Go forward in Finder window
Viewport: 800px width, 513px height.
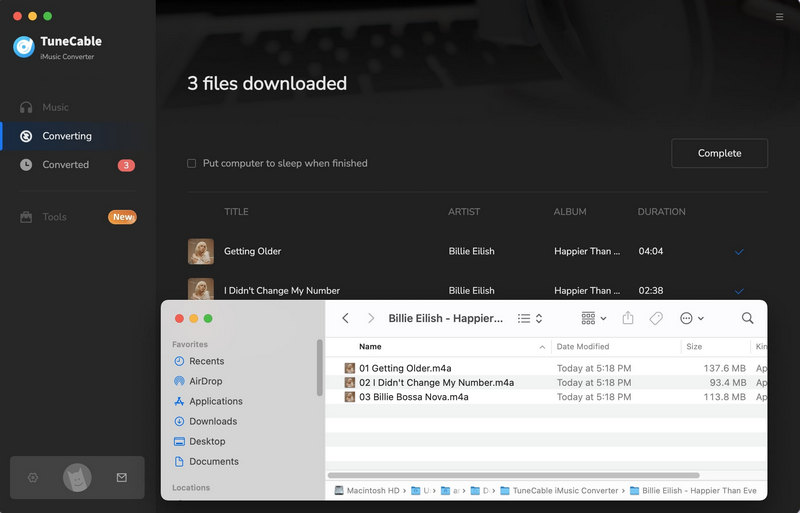coord(371,318)
